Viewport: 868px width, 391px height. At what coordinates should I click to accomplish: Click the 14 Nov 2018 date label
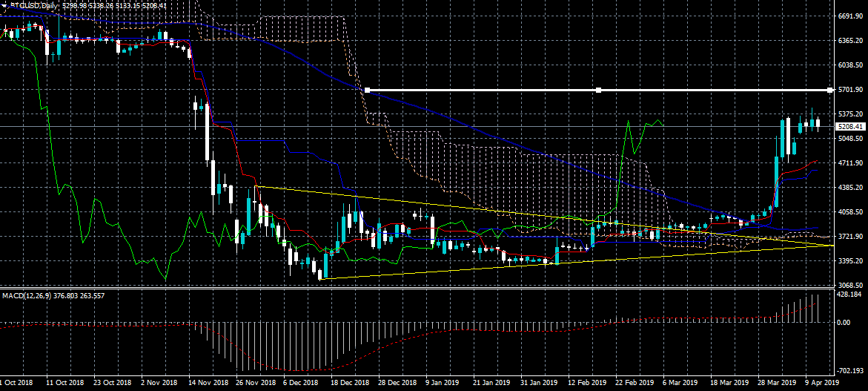[208, 383]
